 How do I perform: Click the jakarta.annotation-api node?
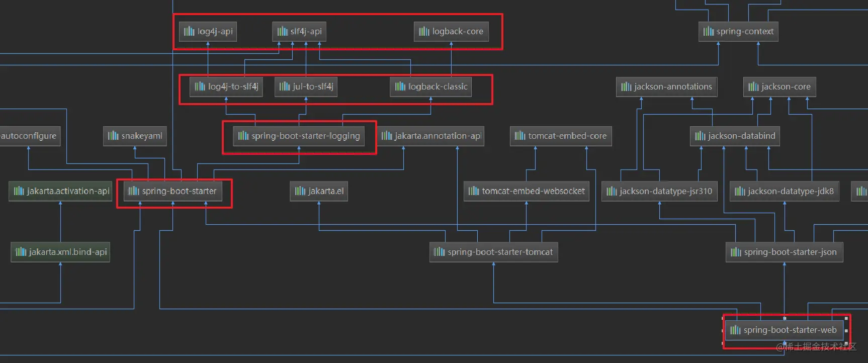[x=430, y=136]
